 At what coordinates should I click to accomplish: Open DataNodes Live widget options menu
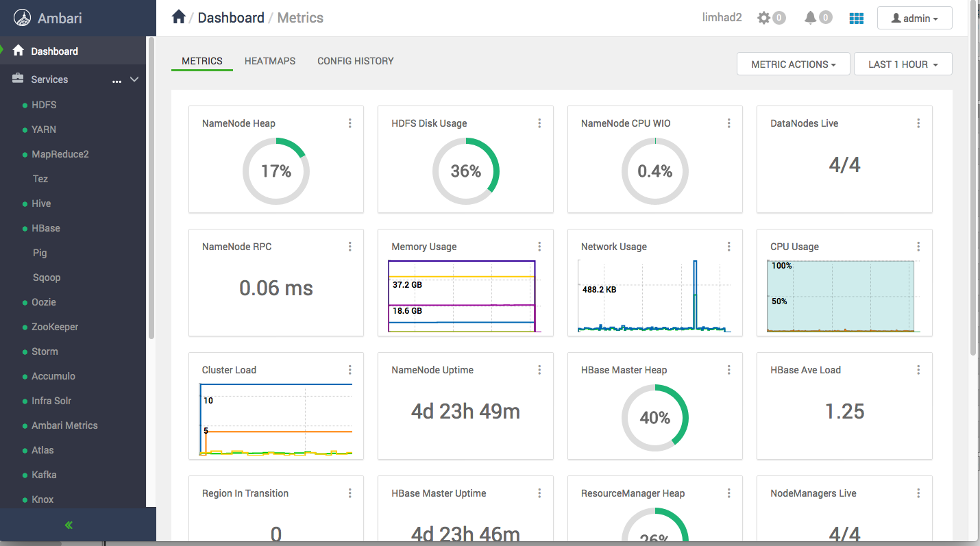tap(918, 123)
